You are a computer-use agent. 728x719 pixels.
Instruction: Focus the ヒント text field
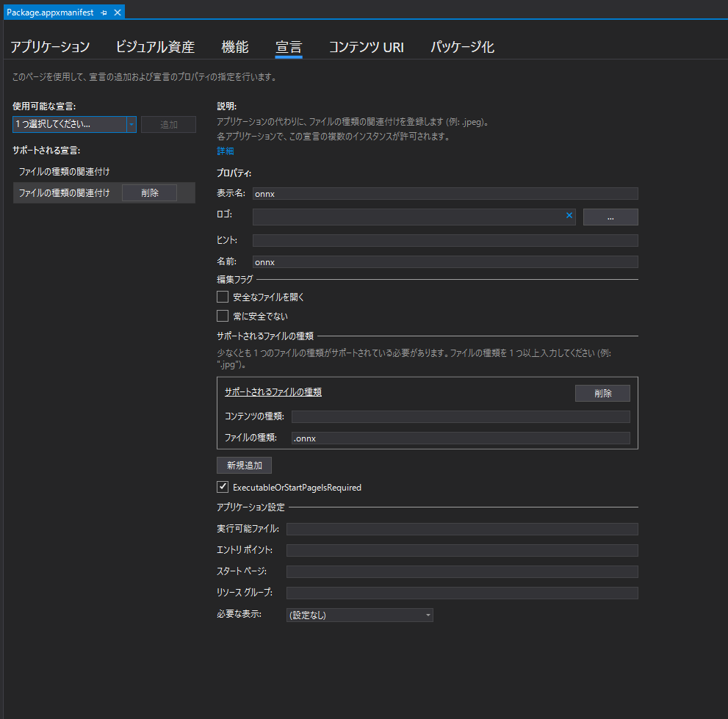[x=444, y=240]
